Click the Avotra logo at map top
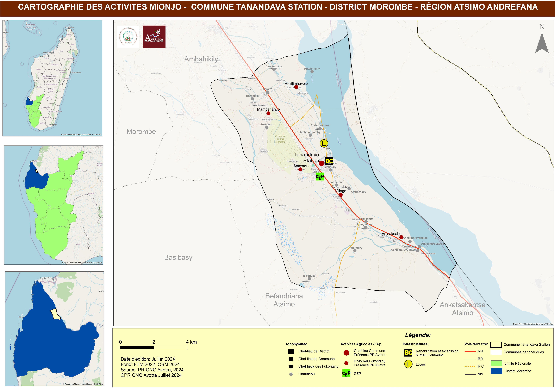 (154, 37)
